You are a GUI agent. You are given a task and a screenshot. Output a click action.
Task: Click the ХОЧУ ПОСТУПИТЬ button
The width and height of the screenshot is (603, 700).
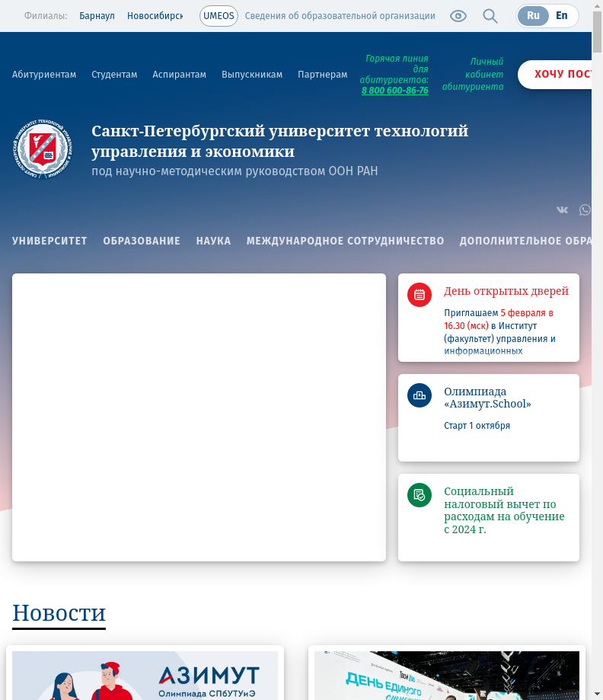click(555, 74)
